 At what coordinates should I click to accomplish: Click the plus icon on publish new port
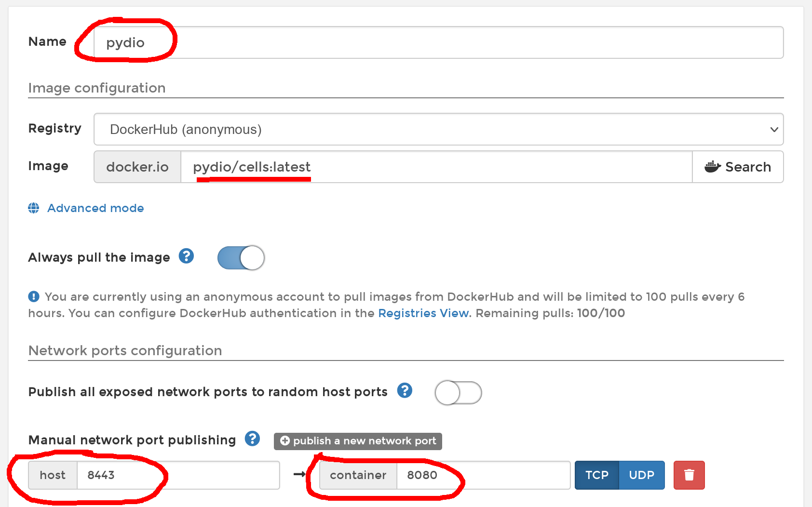coord(285,440)
